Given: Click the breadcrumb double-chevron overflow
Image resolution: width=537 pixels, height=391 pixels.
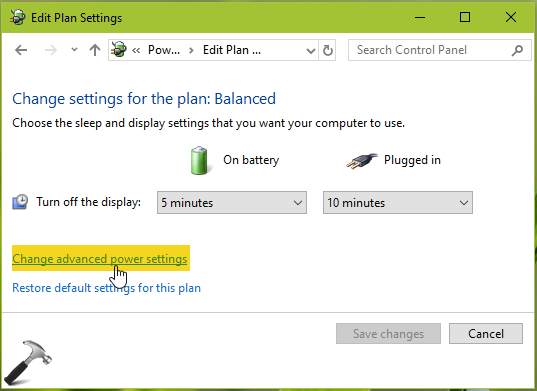Looking at the screenshot, I should click(x=136, y=51).
